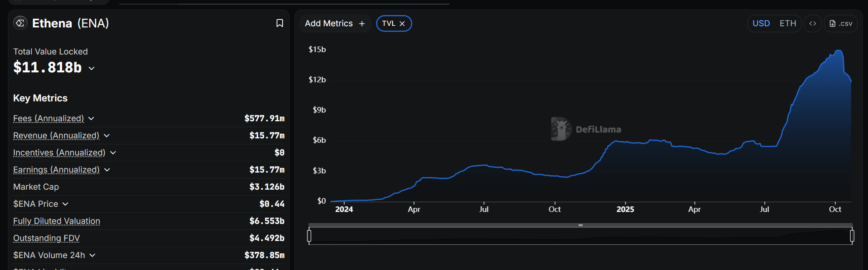Click Fully Diluted Valuation label
The image size is (868, 270).
click(57, 221)
